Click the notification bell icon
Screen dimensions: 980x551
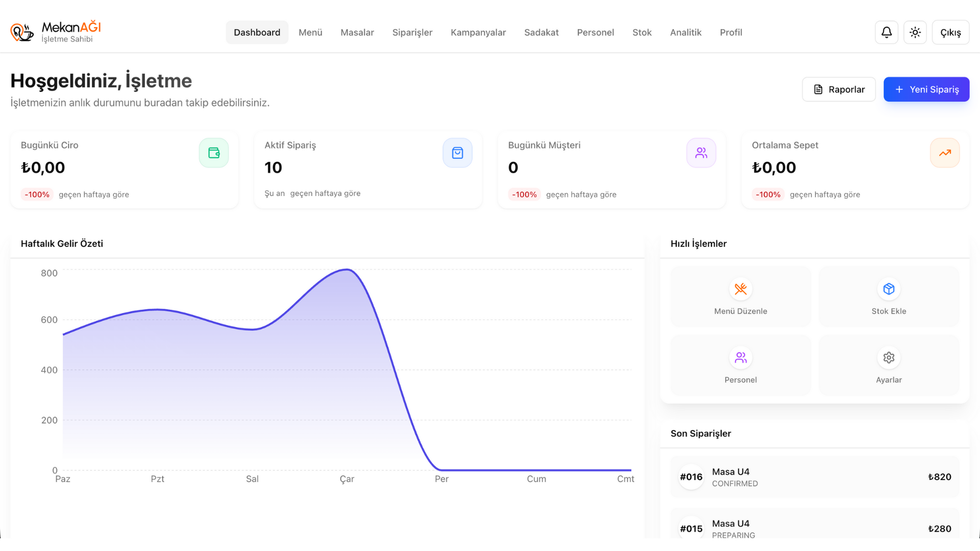click(x=887, y=32)
